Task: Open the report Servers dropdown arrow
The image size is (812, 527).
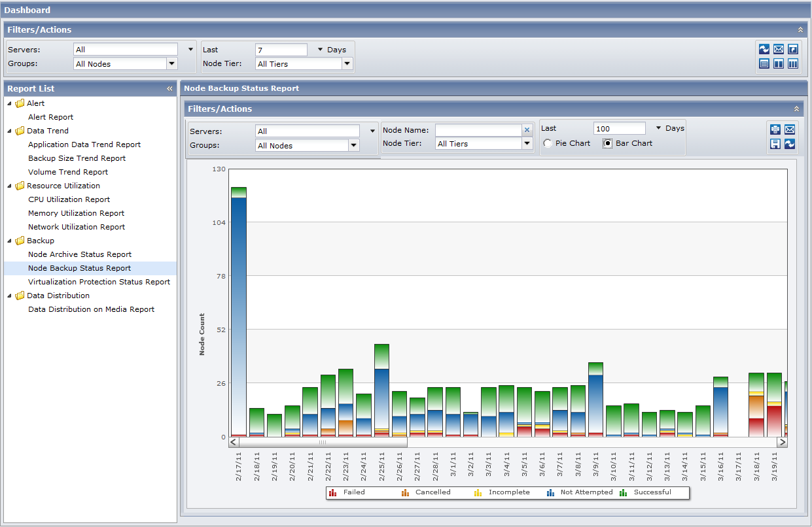Action: point(372,131)
